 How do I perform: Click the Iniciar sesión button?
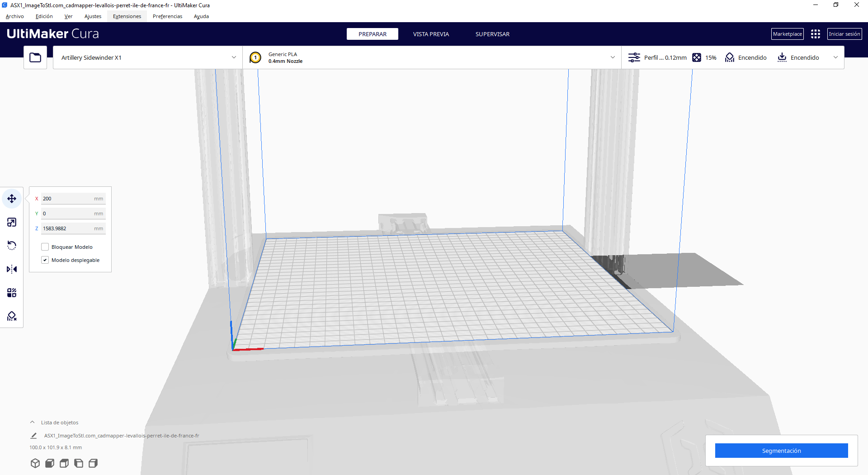click(844, 34)
